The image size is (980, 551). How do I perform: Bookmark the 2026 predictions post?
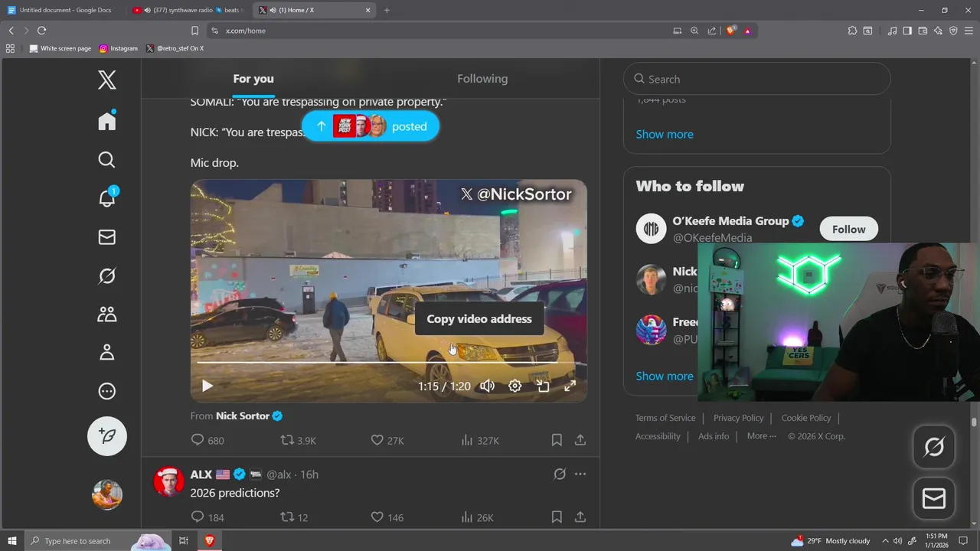(x=557, y=517)
